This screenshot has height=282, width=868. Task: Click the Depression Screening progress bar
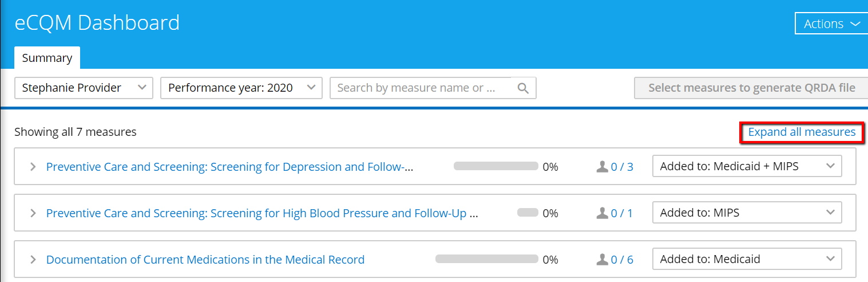click(496, 167)
